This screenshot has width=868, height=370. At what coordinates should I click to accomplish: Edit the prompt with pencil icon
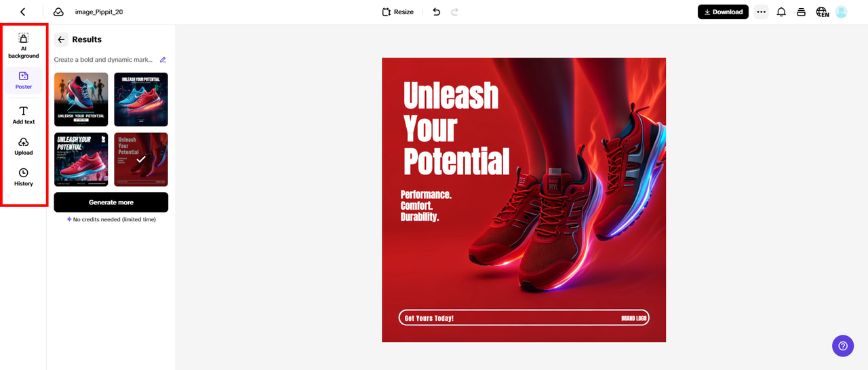pyautogui.click(x=163, y=60)
